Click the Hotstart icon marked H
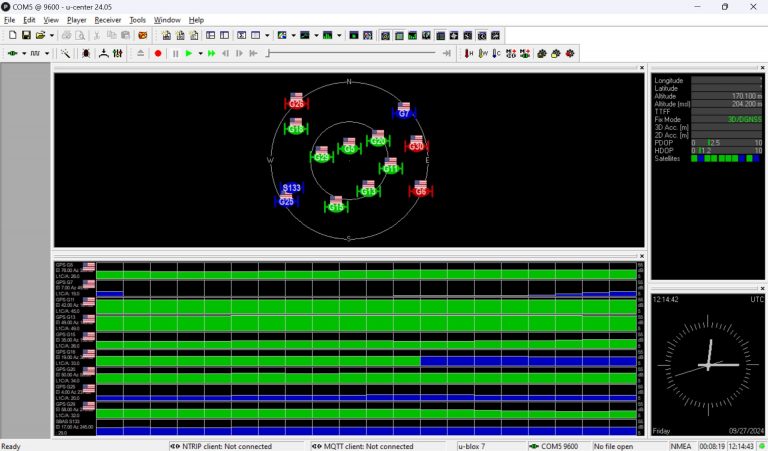The image size is (768, 451). [x=470, y=53]
